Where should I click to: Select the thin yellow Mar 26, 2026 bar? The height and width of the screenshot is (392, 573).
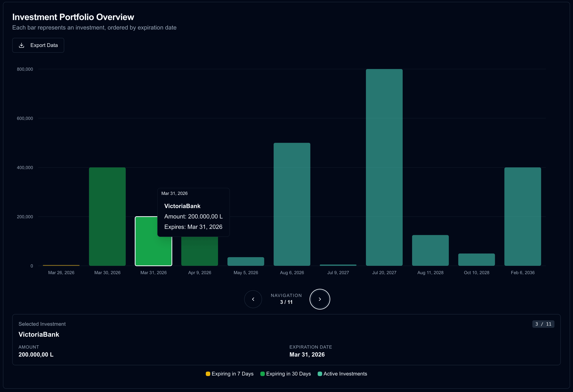(61, 265)
